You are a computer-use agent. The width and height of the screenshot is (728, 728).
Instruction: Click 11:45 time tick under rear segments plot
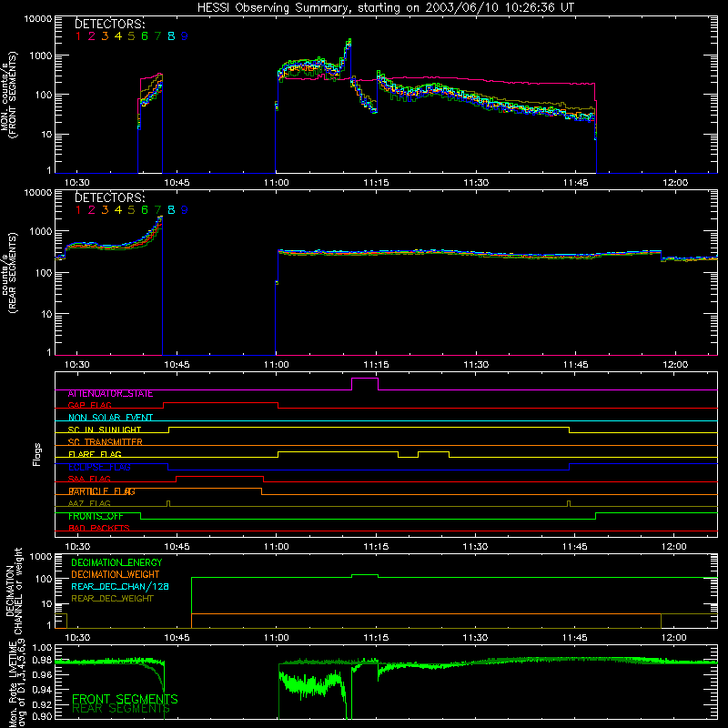[576, 365]
